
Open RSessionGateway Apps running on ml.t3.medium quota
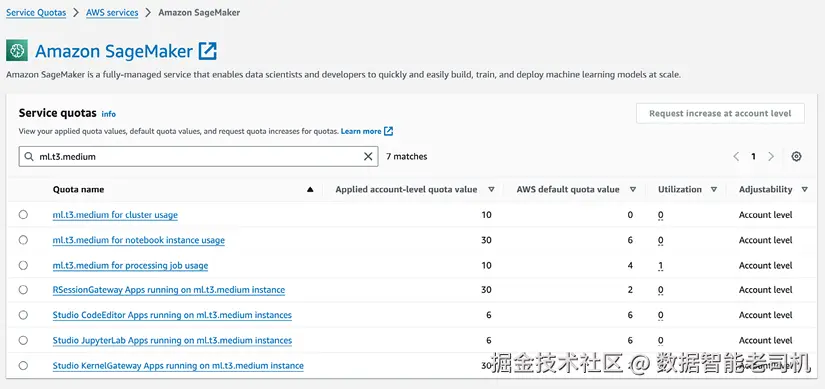click(x=169, y=290)
